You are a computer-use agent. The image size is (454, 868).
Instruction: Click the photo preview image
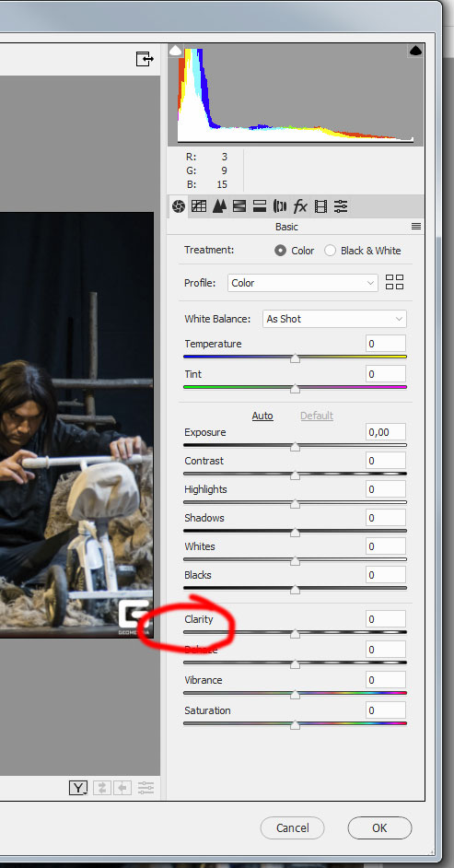pos(76,425)
